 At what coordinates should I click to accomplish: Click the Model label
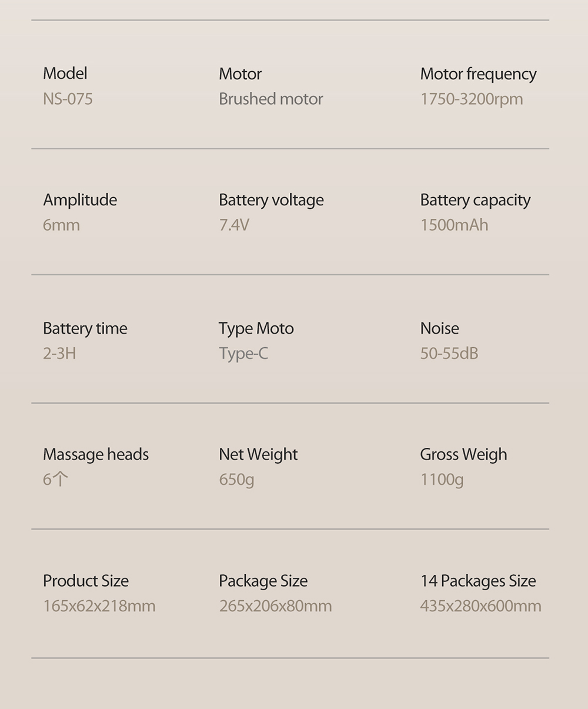(x=65, y=74)
